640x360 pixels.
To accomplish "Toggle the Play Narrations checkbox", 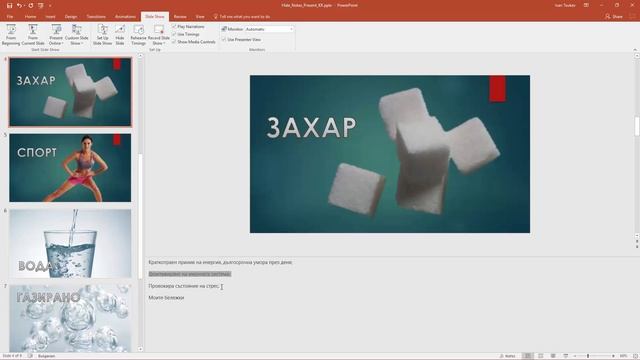I will [x=188, y=27].
